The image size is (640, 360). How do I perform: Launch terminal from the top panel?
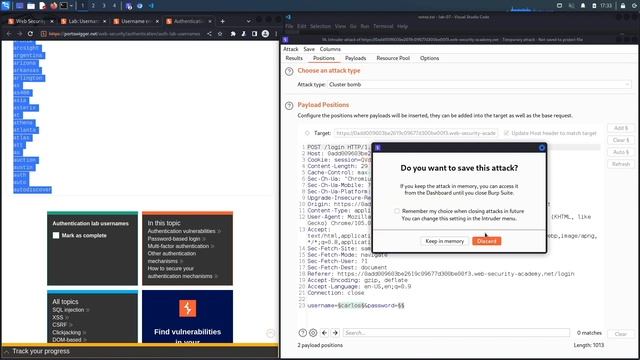point(64,6)
